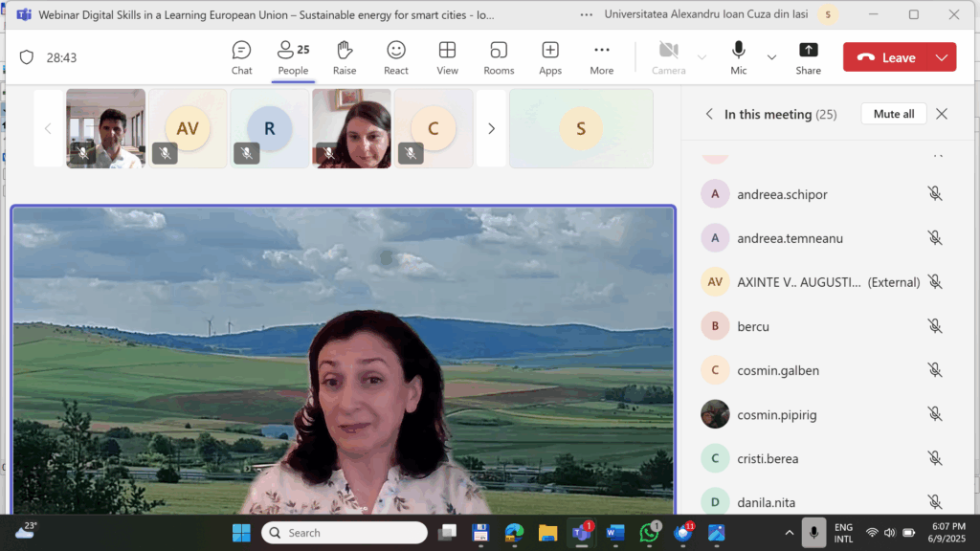Image resolution: width=980 pixels, height=551 pixels.
Task: Open the React emoji menu
Action: pyautogui.click(x=396, y=57)
